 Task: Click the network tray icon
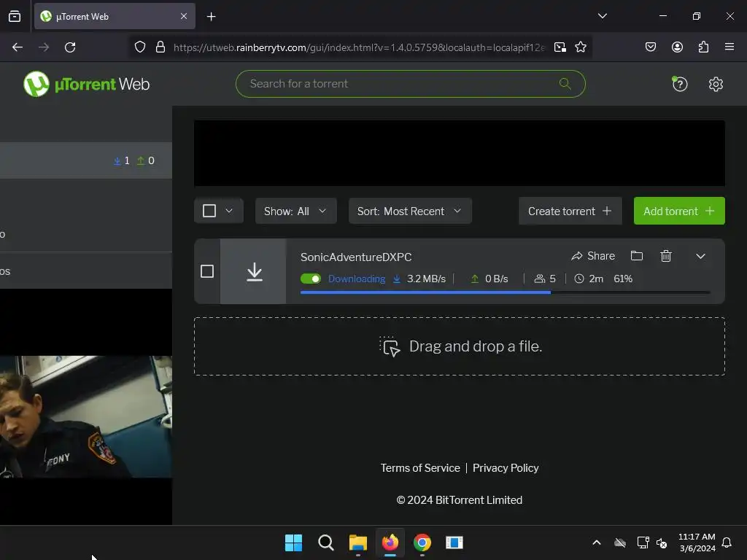click(643, 542)
